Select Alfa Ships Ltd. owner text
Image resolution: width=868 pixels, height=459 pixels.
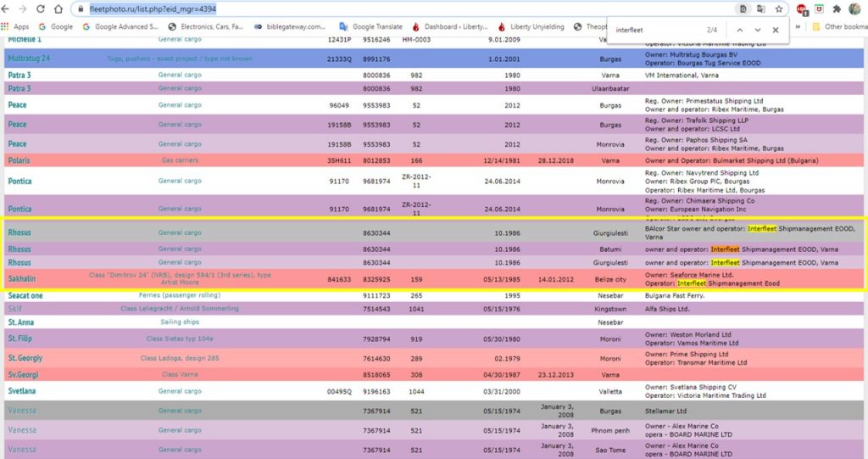tap(667, 310)
